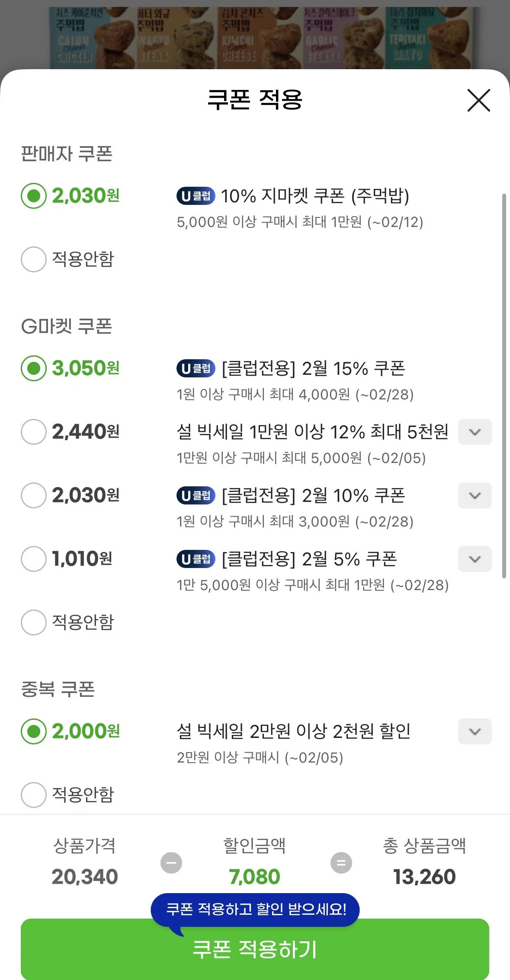Expand details for 2월 5% club coupon
Screen dimensions: 510x980
[475, 559]
